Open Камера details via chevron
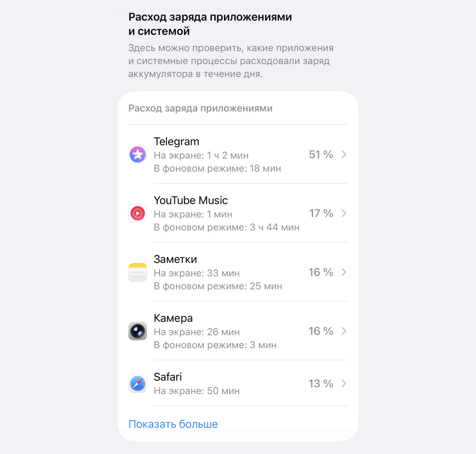The height and width of the screenshot is (454, 476). pos(344,331)
